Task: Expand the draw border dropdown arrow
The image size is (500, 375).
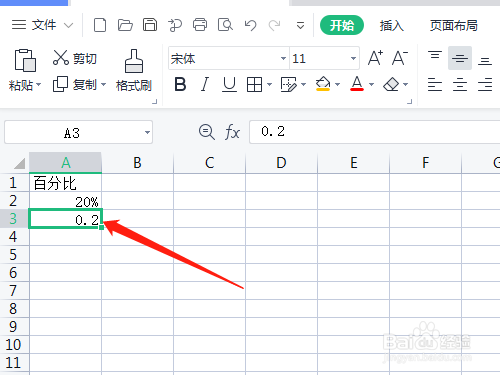Action: coord(303,85)
